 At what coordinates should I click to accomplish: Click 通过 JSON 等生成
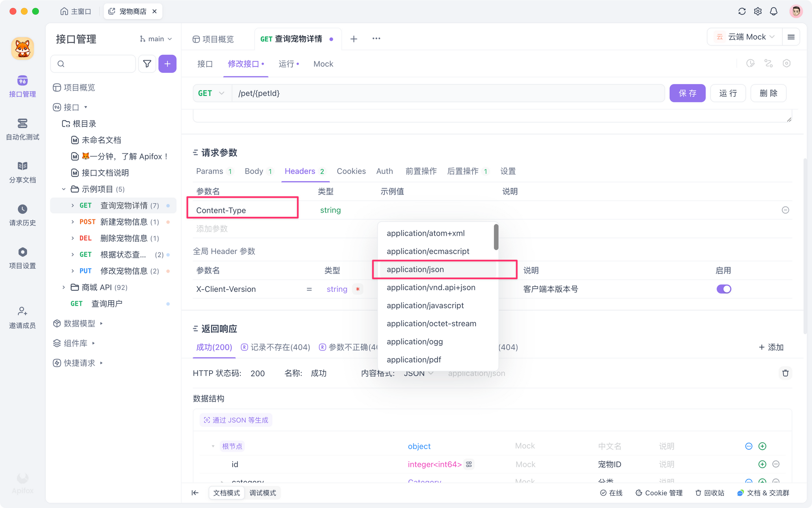tap(236, 420)
